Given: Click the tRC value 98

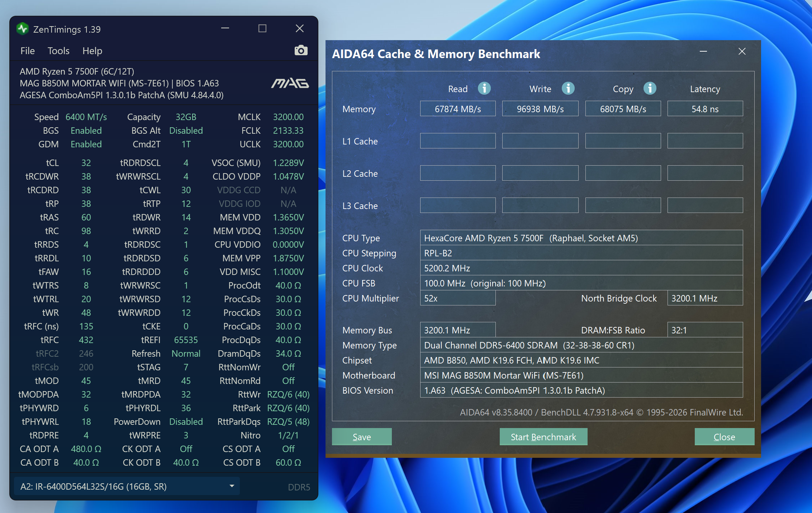Looking at the screenshot, I should coord(86,231).
